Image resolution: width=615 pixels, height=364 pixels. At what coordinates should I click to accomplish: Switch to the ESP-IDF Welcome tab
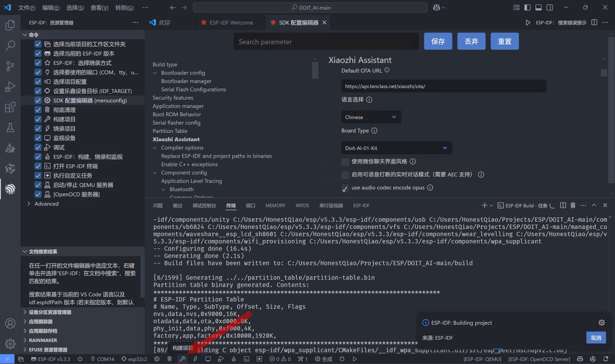231,23
